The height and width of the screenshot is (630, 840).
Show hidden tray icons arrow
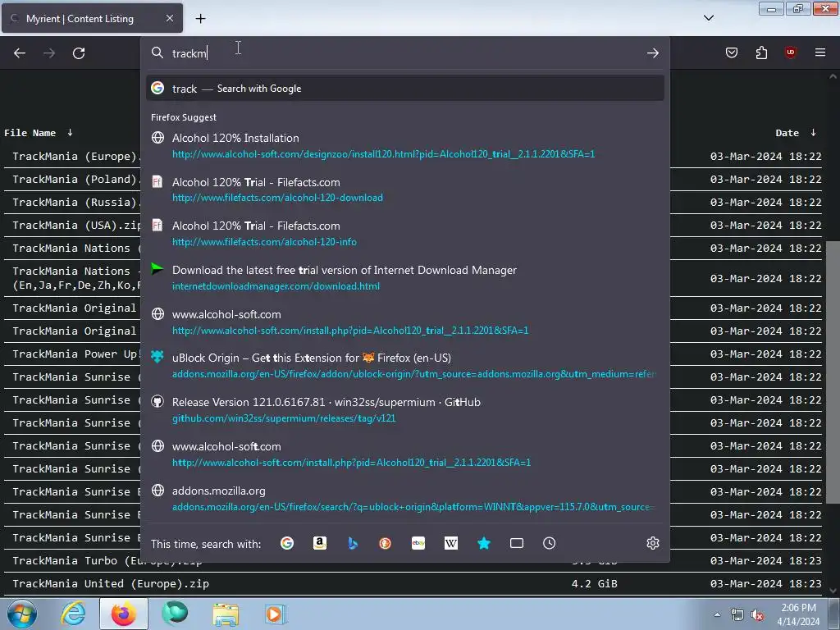click(x=717, y=614)
